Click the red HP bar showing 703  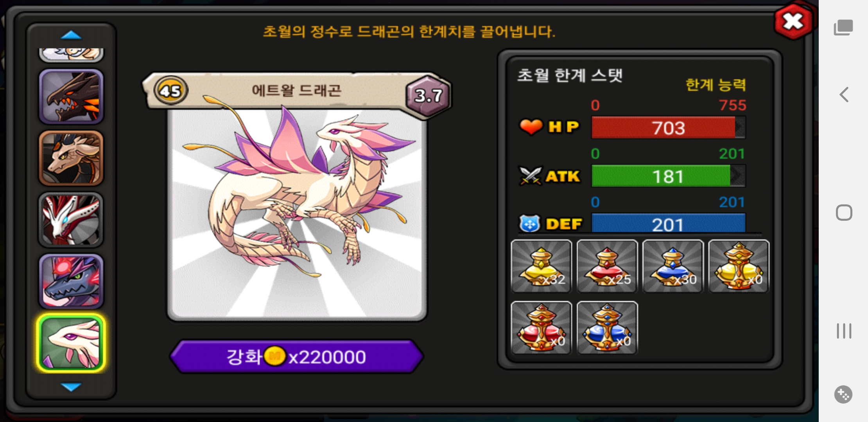tap(668, 128)
